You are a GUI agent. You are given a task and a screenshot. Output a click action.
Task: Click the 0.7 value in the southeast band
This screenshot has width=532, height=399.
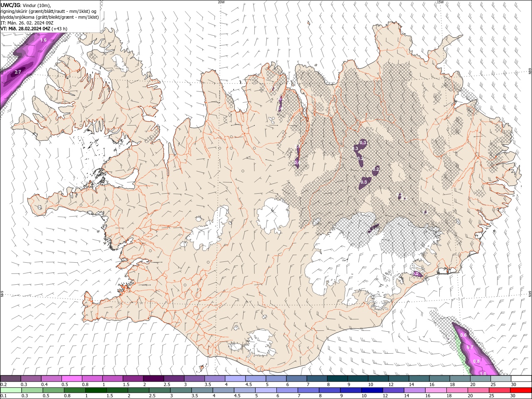(x=470, y=347)
